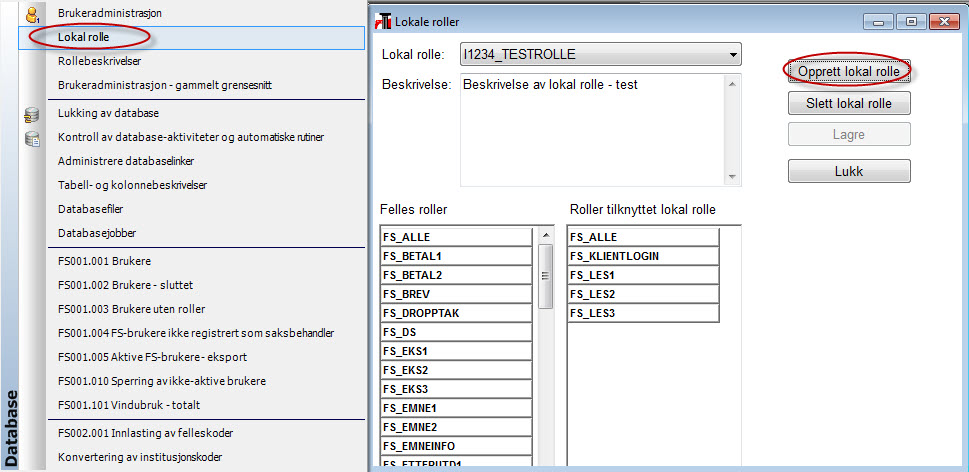This screenshot has height=472, width=969.
Task: Click the Beskrivelse scrollbar up arrow
Action: point(733,84)
